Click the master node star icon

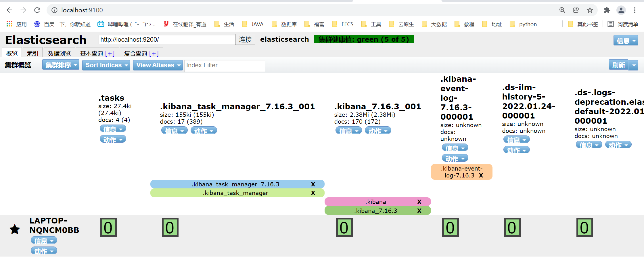click(15, 229)
